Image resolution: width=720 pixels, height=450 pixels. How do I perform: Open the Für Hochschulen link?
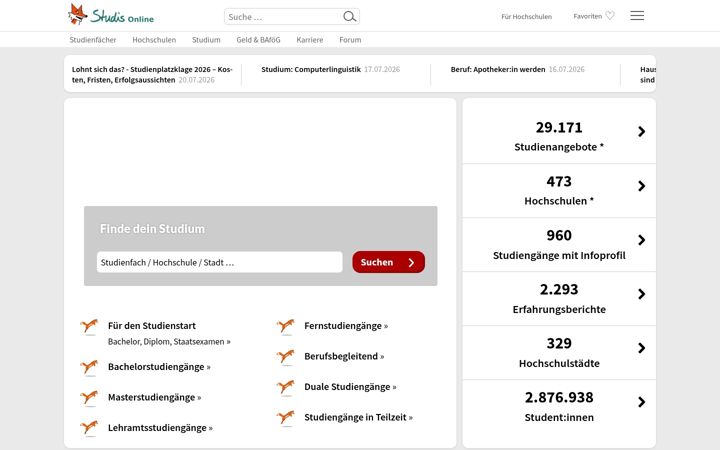point(527,17)
